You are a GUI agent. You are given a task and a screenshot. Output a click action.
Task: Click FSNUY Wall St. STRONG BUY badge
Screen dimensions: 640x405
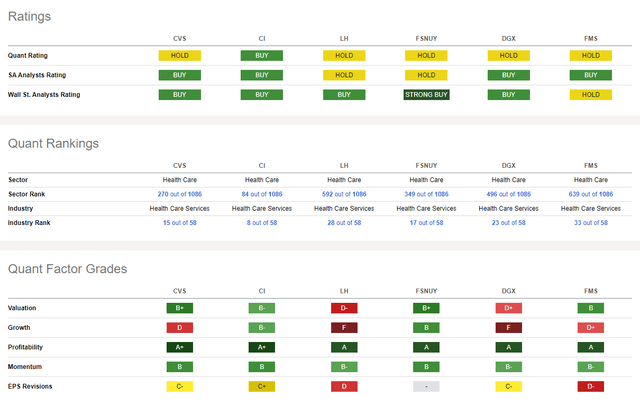coord(426,95)
